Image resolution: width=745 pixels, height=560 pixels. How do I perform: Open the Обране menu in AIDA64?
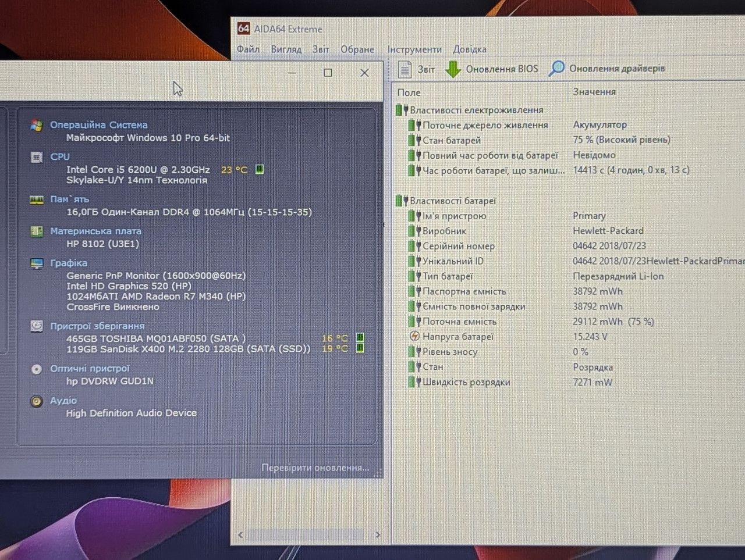coord(357,49)
